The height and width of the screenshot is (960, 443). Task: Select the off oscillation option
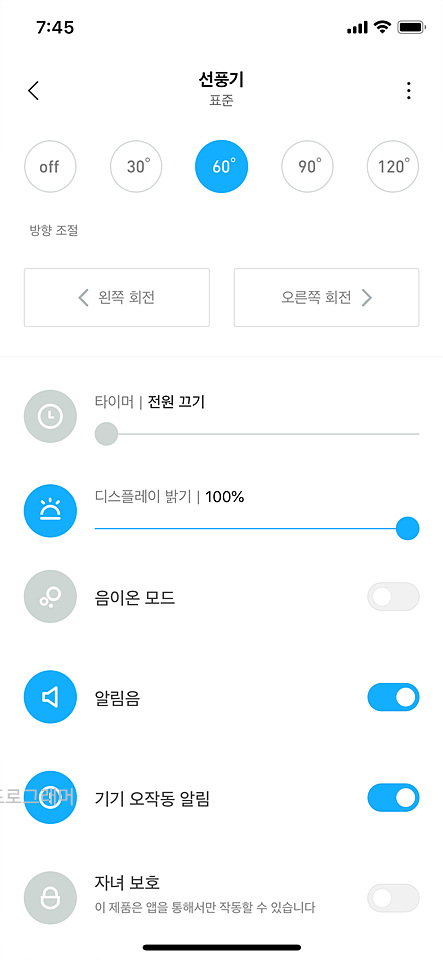pyautogui.click(x=50, y=167)
